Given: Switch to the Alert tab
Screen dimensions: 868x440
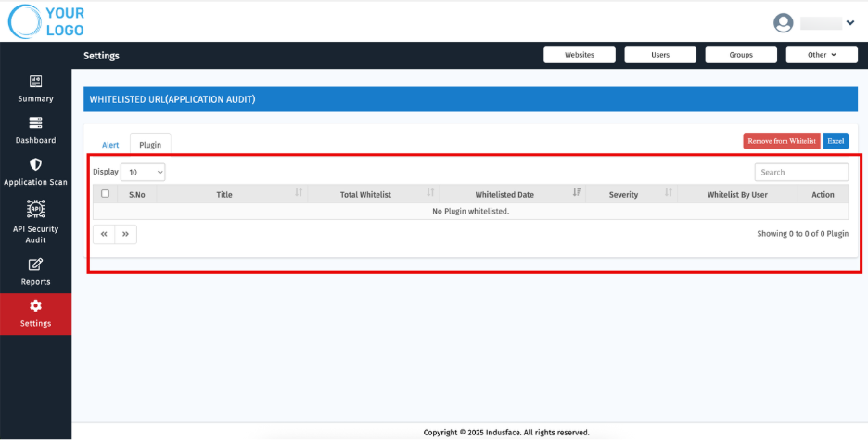Looking at the screenshot, I should coord(110,145).
